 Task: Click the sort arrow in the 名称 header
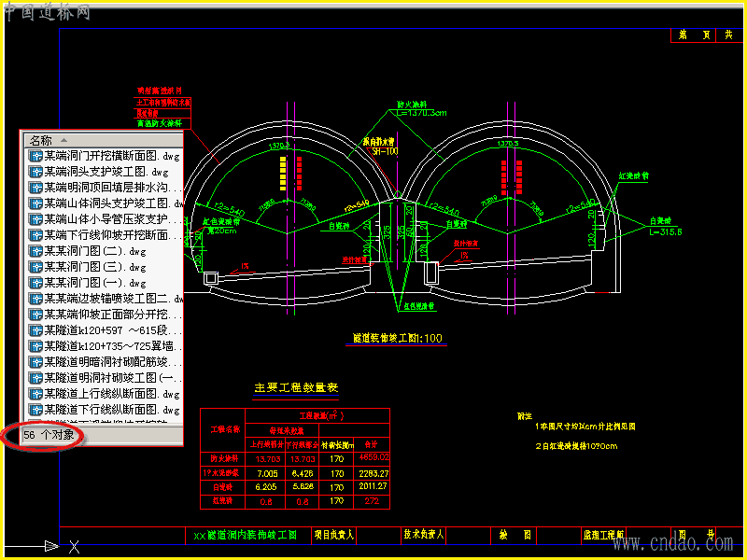63,141
